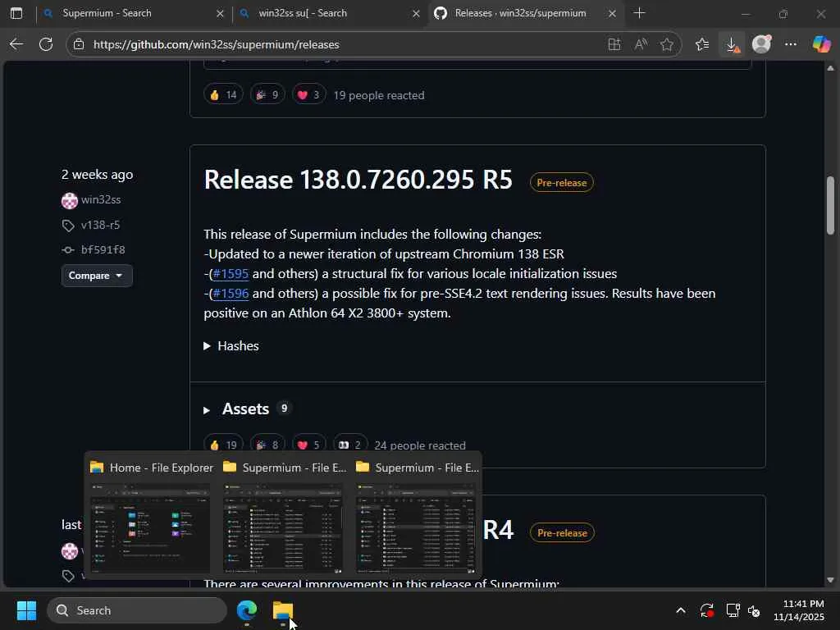Open the middle Supermium File Explorer preview
Image resolution: width=840 pixels, height=630 pixels.
(283, 528)
